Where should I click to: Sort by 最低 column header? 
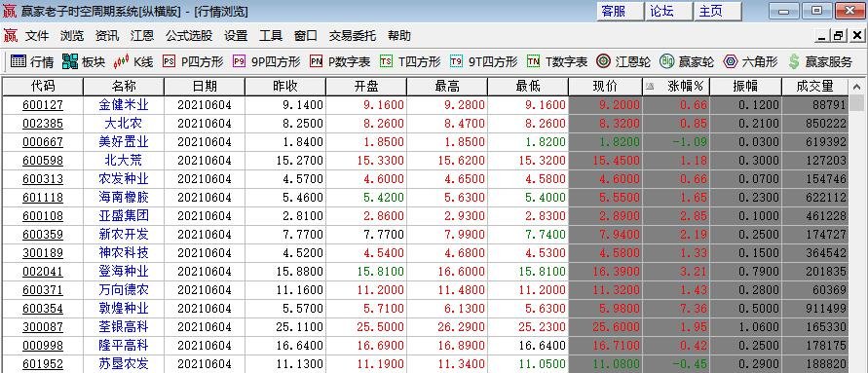(528, 87)
